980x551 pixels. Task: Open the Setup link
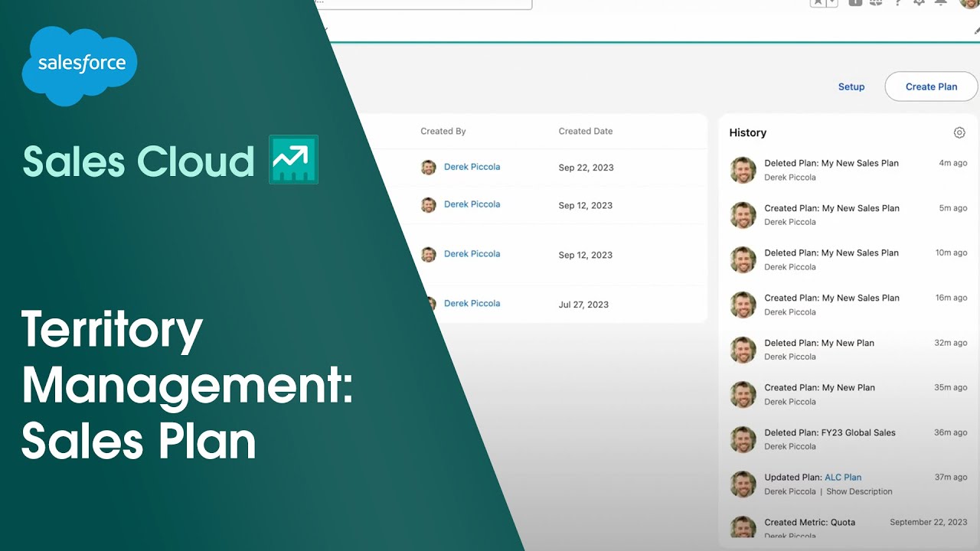point(851,86)
